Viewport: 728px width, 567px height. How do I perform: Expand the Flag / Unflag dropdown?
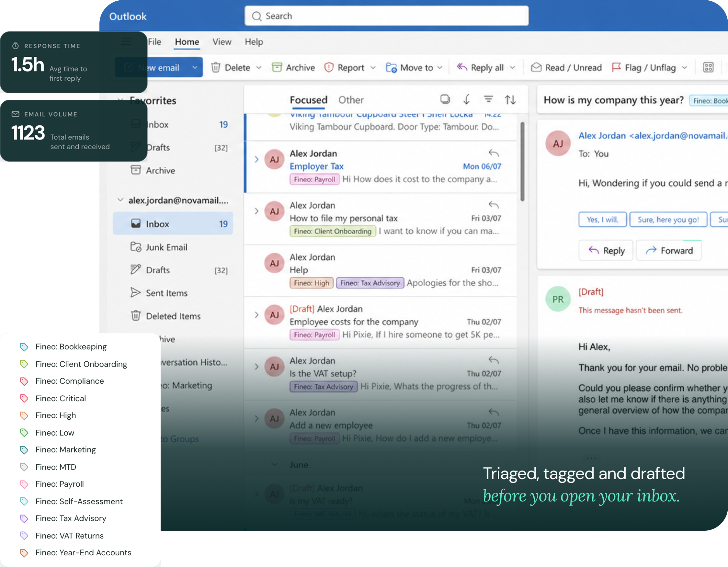coord(684,68)
